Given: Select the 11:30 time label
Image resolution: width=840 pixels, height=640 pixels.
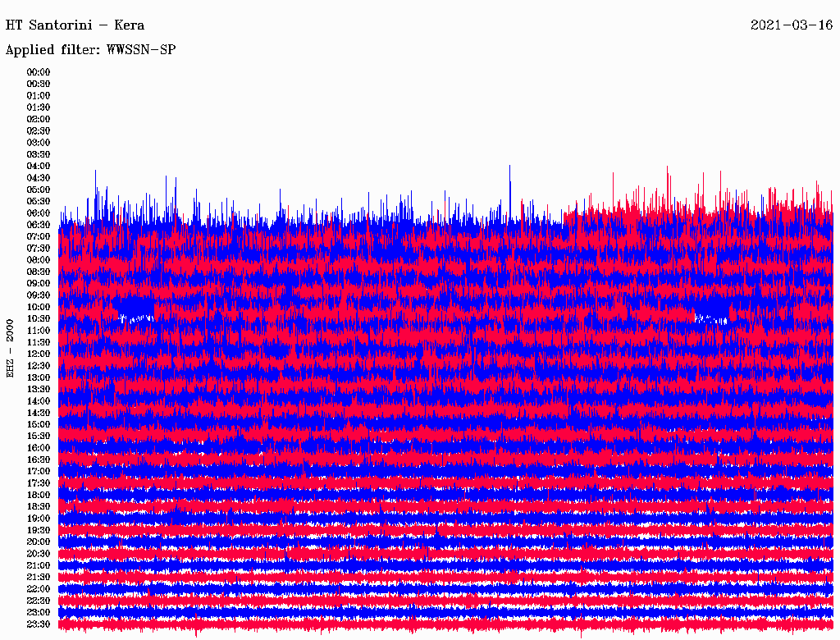Looking at the screenshot, I should click(39, 342).
